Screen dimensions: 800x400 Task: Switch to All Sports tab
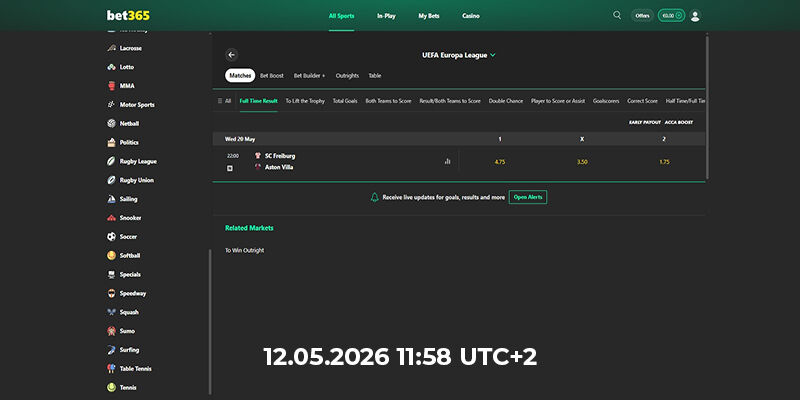click(341, 16)
